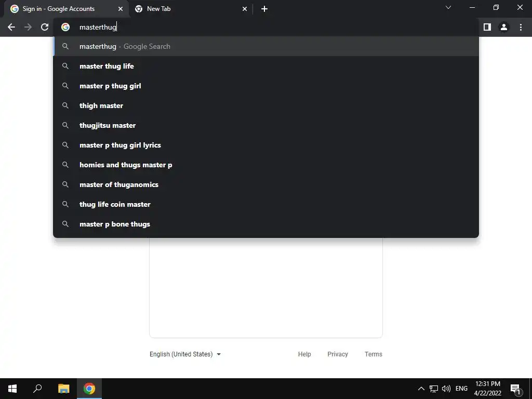Screen dimensions: 532x399
Task: Open the notification center icon
Action: pos(515,389)
